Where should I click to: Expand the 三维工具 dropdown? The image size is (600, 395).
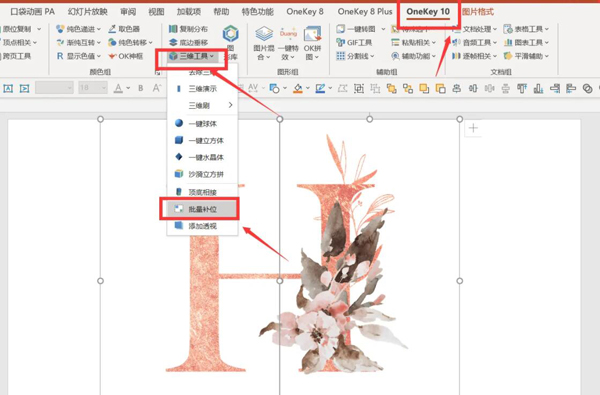click(191, 56)
